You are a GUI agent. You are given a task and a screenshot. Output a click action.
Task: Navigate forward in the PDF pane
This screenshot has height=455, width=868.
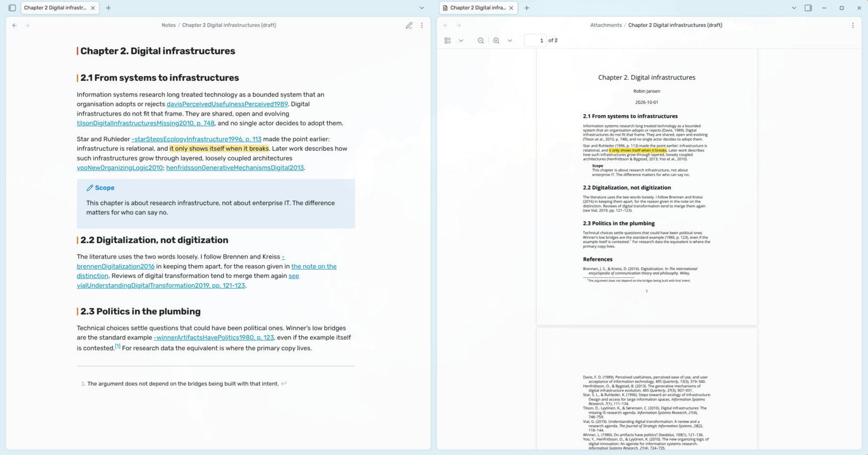click(x=458, y=25)
